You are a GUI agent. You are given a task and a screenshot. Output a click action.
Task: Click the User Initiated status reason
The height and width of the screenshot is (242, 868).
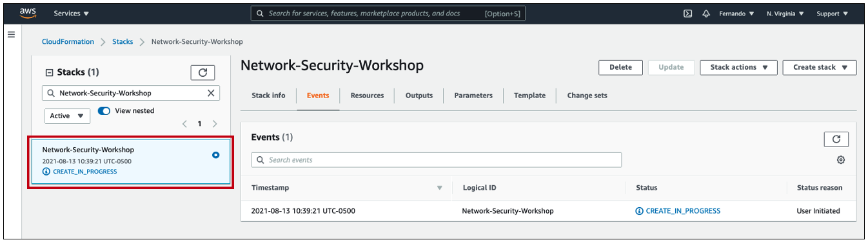[818, 211]
